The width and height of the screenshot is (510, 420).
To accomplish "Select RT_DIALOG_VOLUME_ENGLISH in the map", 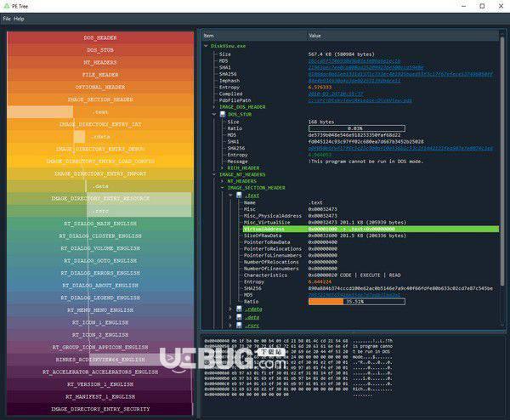I will [100, 248].
